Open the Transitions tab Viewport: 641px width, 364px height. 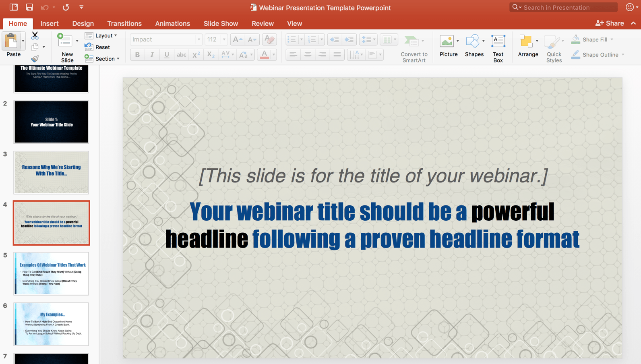coord(124,23)
